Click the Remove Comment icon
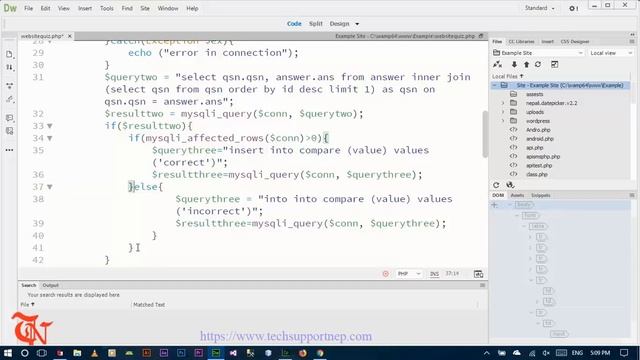The height and width of the screenshot is (360, 640). pyautogui.click(x=9, y=131)
